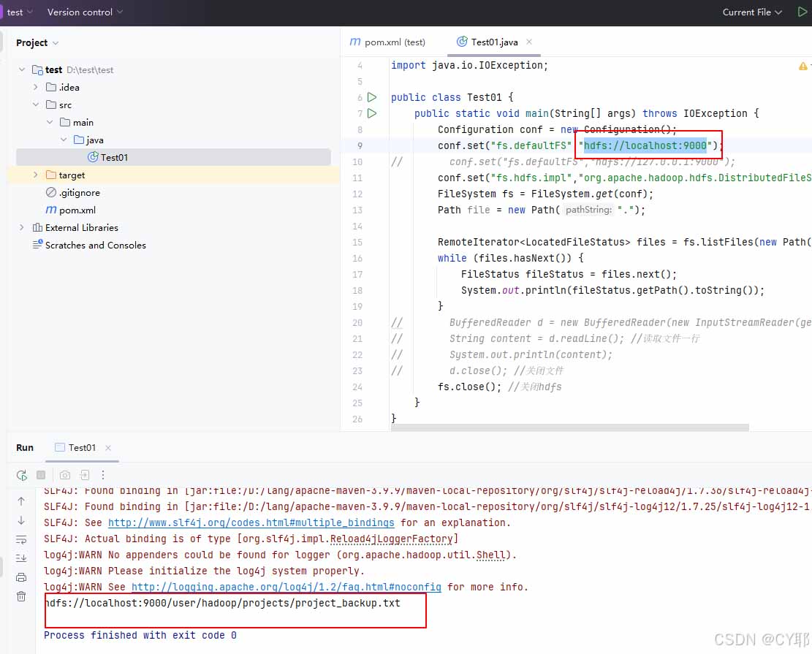The image size is (812, 654).
Task: Switch to the pom.xml (test) editor tab
Action: 387,42
